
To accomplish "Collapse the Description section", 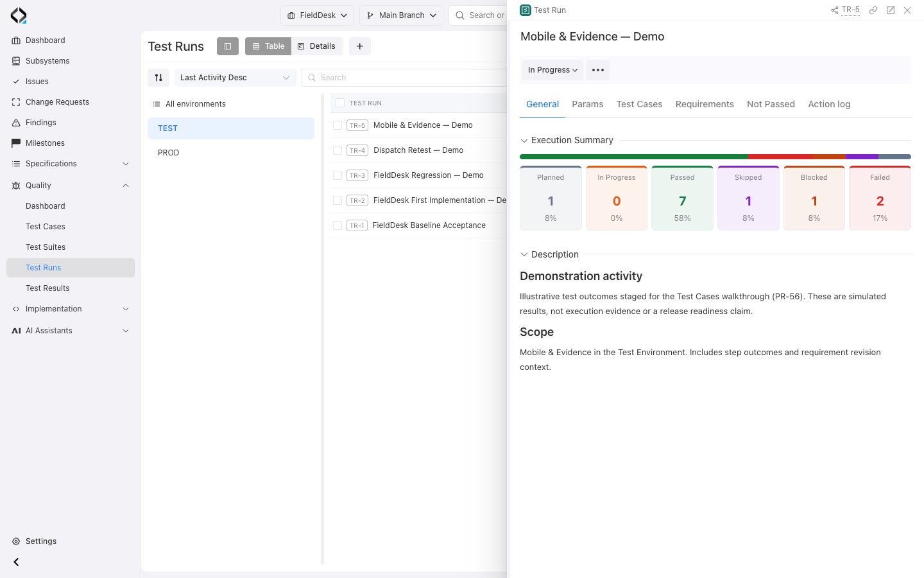I will [524, 255].
